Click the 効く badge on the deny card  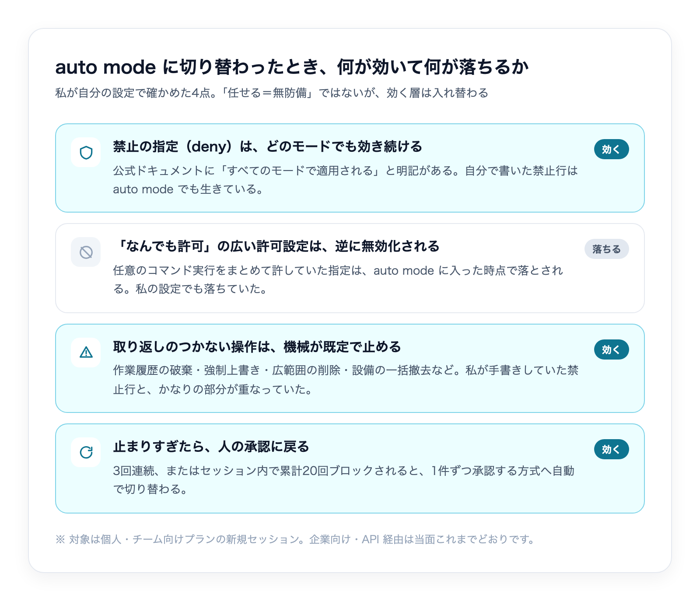611,149
